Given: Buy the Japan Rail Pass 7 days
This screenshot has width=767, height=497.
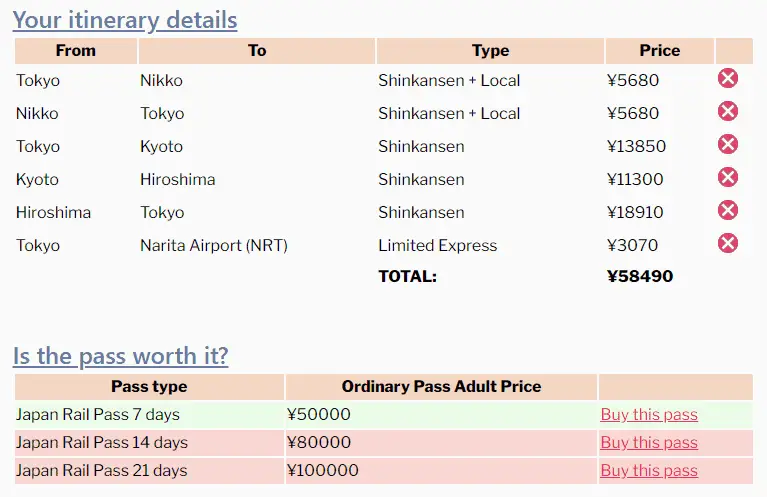Looking at the screenshot, I should (x=649, y=414).
